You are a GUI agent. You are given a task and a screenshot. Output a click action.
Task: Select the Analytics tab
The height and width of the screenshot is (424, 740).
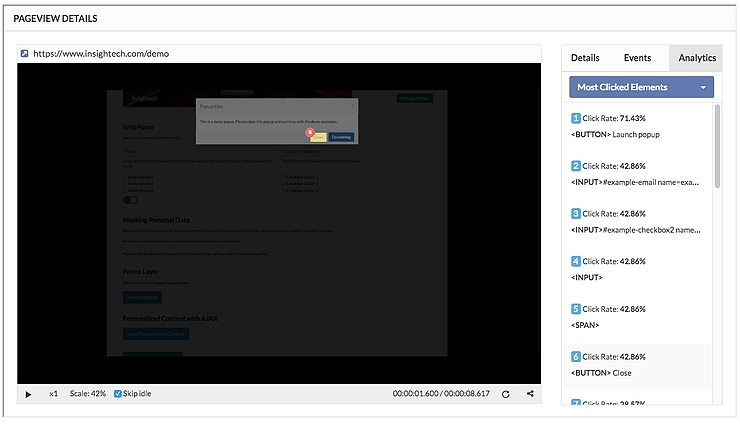tap(697, 58)
